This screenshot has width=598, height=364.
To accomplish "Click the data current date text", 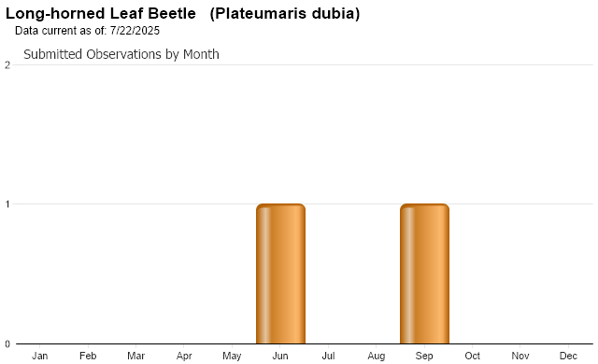I will point(87,31).
